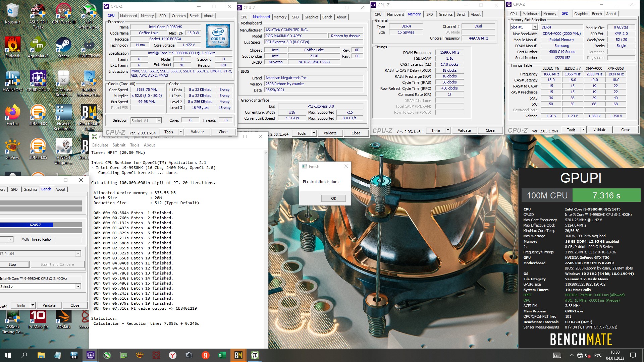Switch to Caches-less Graphics tab in processor CPU-Z window
Image resolution: width=644 pixels, height=362 pixels.
click(x=178, y=16)
